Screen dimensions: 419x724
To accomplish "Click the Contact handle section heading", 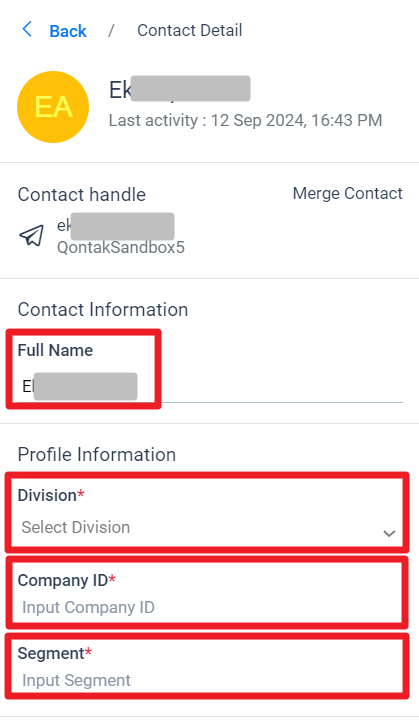I will tap(82, 194).
